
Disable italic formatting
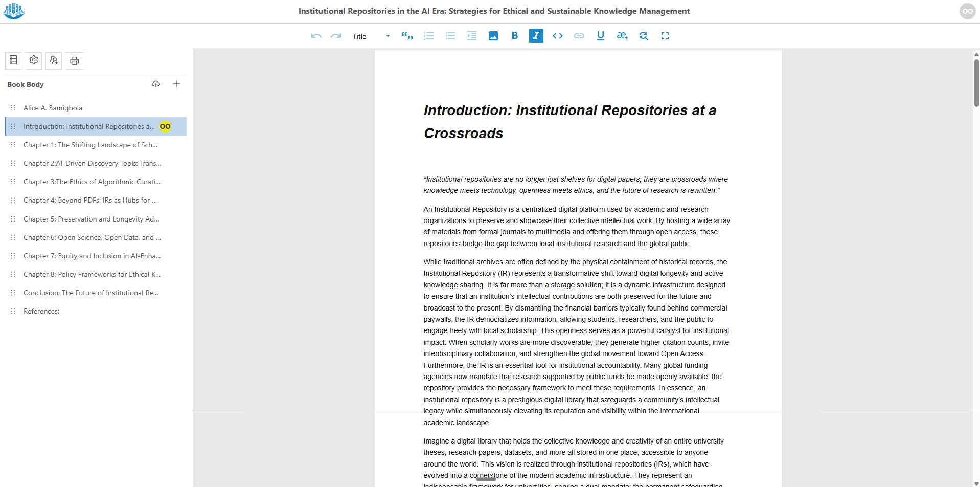[x=536, y=36]
